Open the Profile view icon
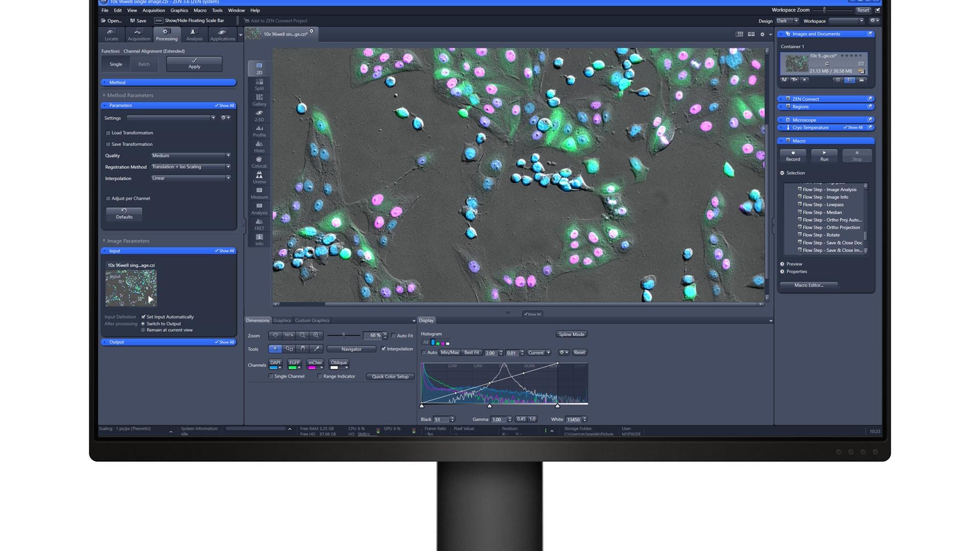980x551 pixels. [259, 131]
